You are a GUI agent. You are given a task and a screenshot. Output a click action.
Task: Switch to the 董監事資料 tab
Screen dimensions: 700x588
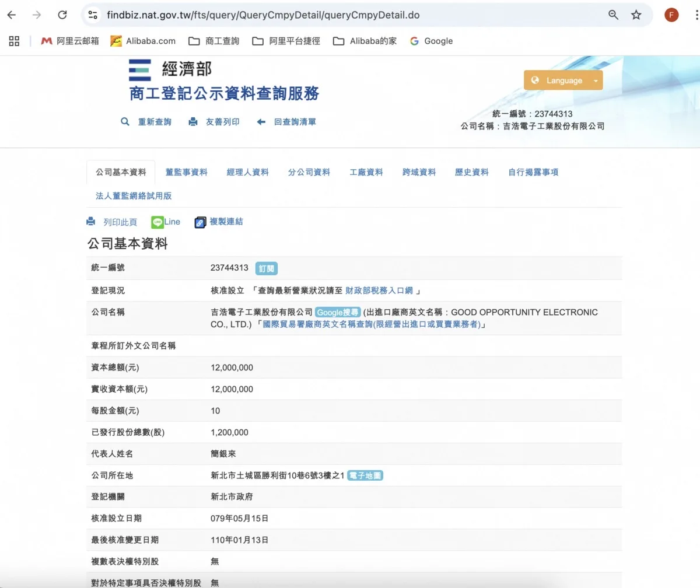tap(186, 172)
